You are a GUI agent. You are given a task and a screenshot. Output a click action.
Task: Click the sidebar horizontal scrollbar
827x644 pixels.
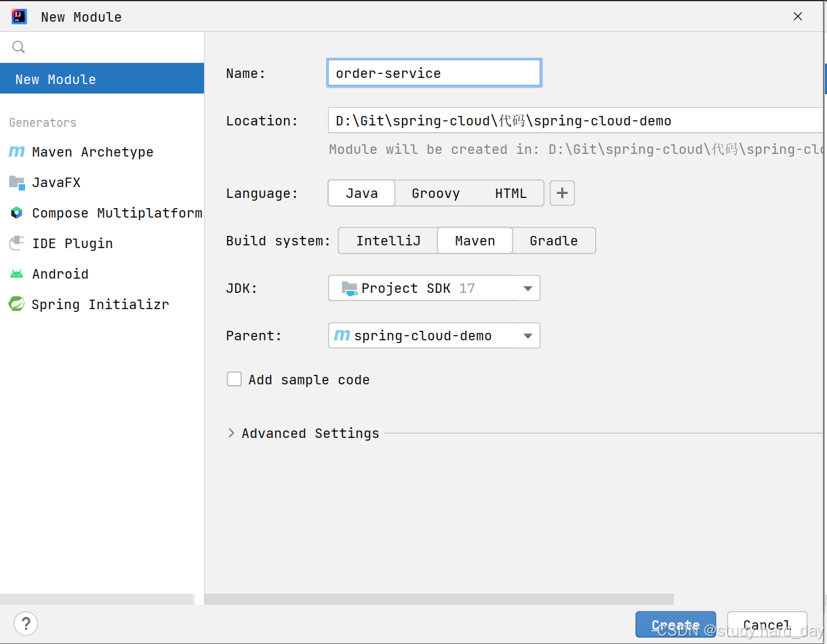click(x=97, y=599)
